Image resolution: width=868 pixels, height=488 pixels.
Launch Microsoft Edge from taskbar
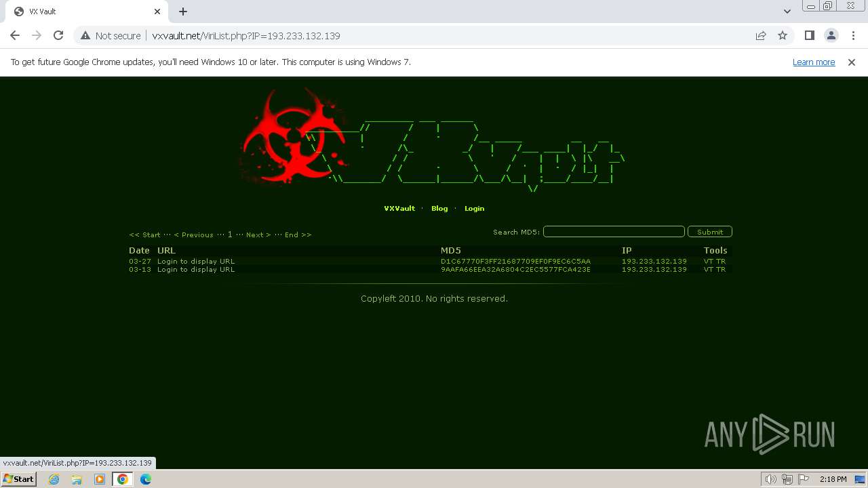(x=146, y=479)
